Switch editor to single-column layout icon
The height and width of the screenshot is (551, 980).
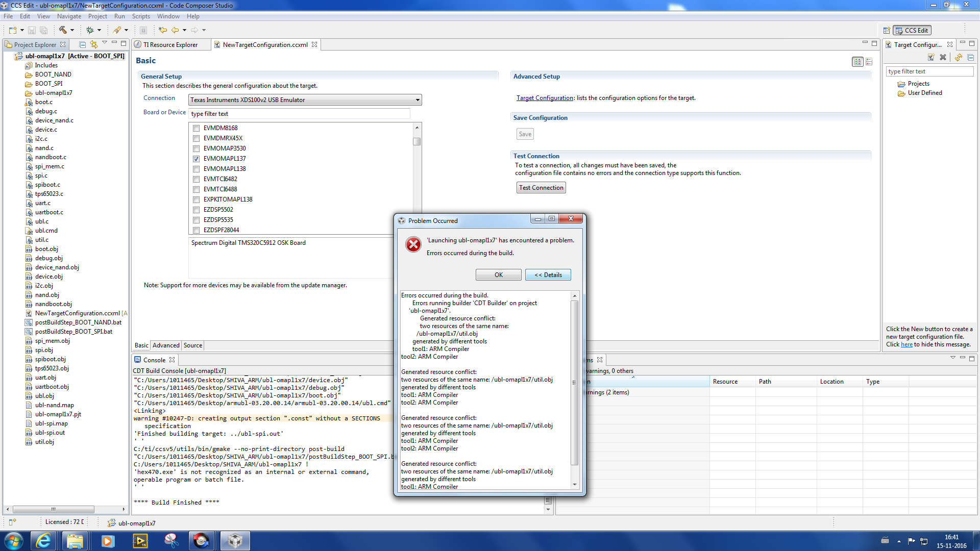pyautogui.click(x=869, y=62)
